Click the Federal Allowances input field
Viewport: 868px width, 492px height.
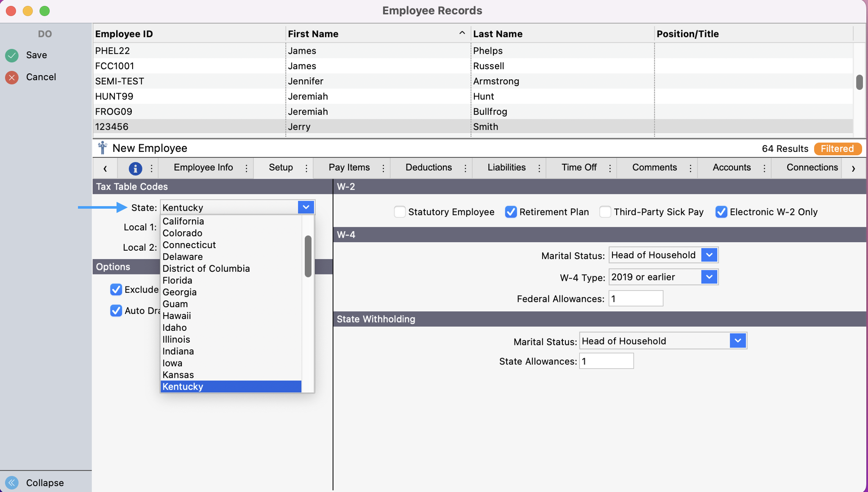pos(635,299)
